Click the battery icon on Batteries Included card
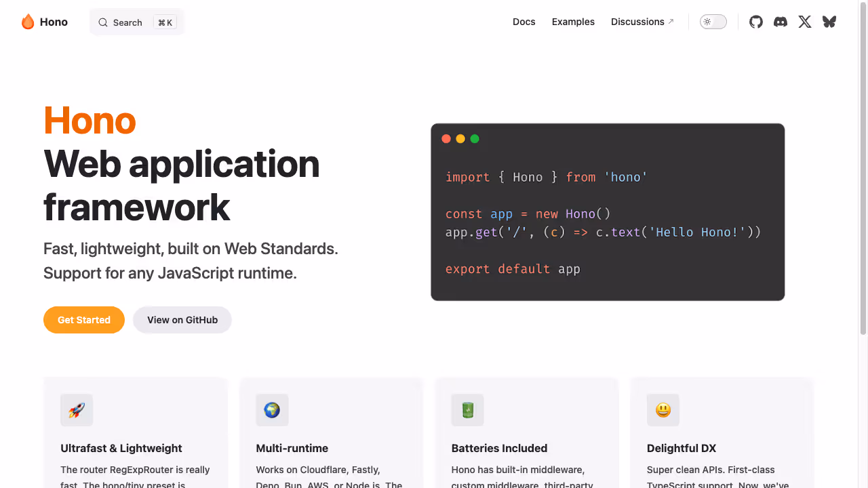The height and width of the screenshot is (488, 868). [467, 410]
